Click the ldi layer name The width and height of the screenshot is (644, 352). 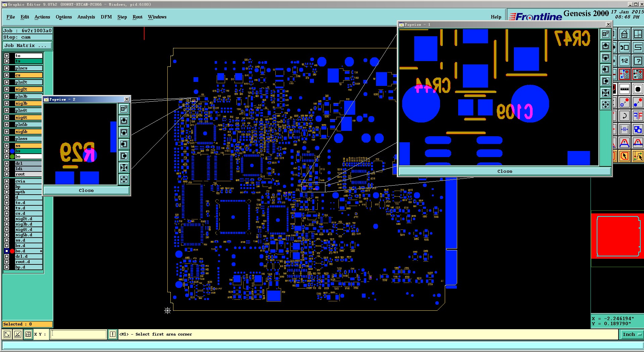point(29,169)
